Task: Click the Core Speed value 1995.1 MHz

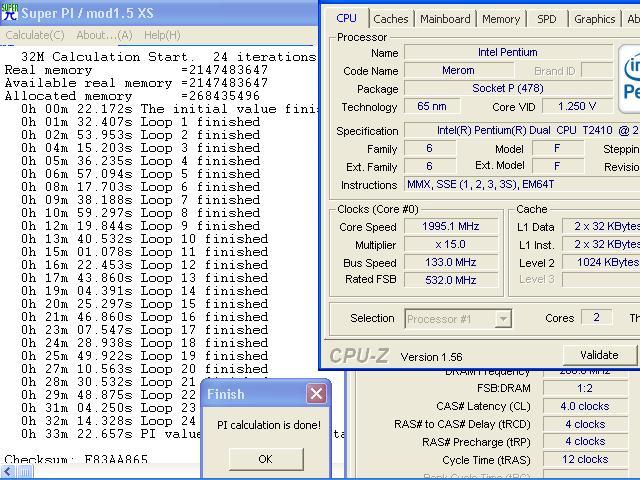Action: coord(451,227)
